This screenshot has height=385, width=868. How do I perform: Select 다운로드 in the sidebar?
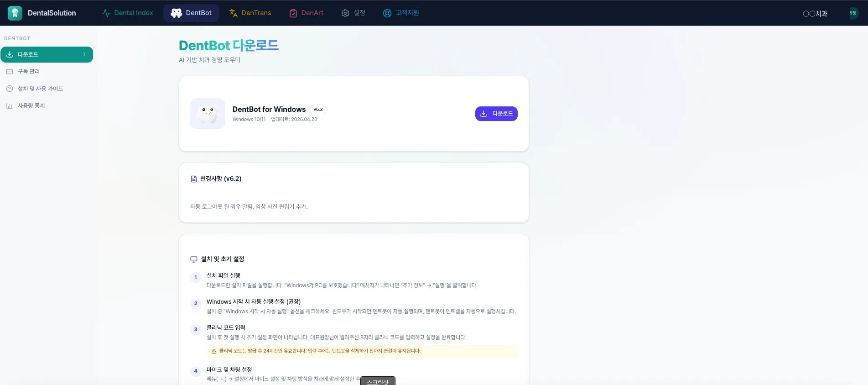coord(47,54)
